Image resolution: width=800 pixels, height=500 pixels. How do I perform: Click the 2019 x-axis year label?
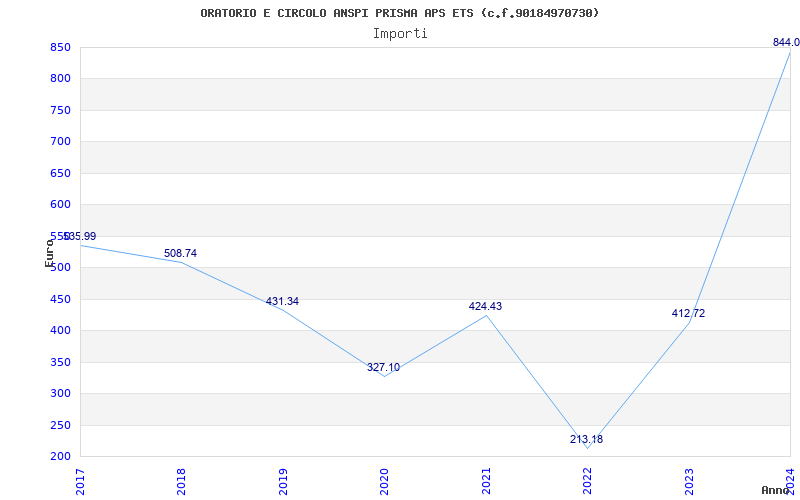click(283, 481)
